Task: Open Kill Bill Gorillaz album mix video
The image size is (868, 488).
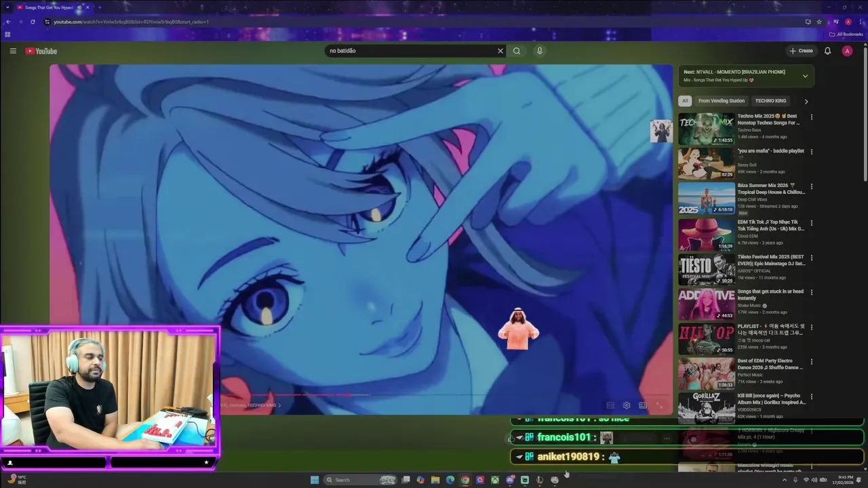Action: (707, 408)
